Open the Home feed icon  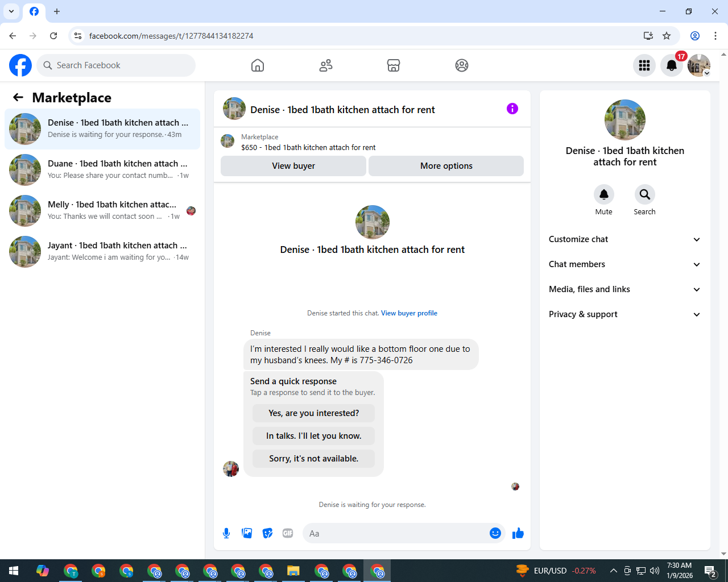click(x=258, y=65)
